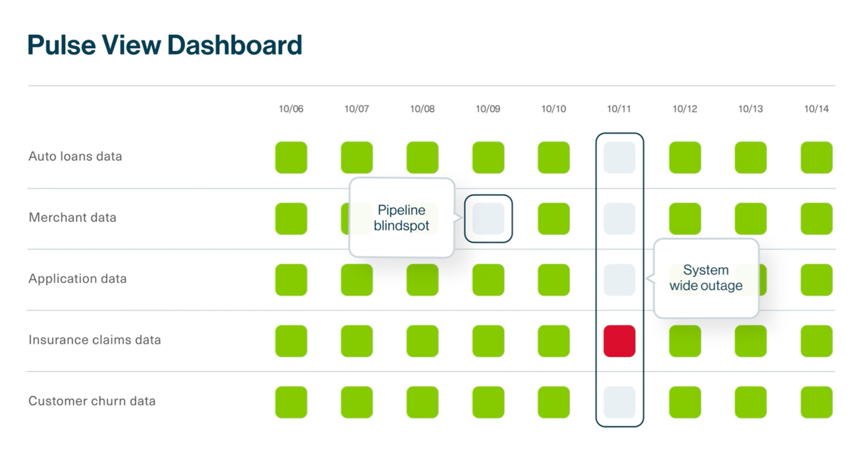868x463 pixels.
Task: Select Customer churn data 10/14 green square
Action: click(x=816, y=402)
